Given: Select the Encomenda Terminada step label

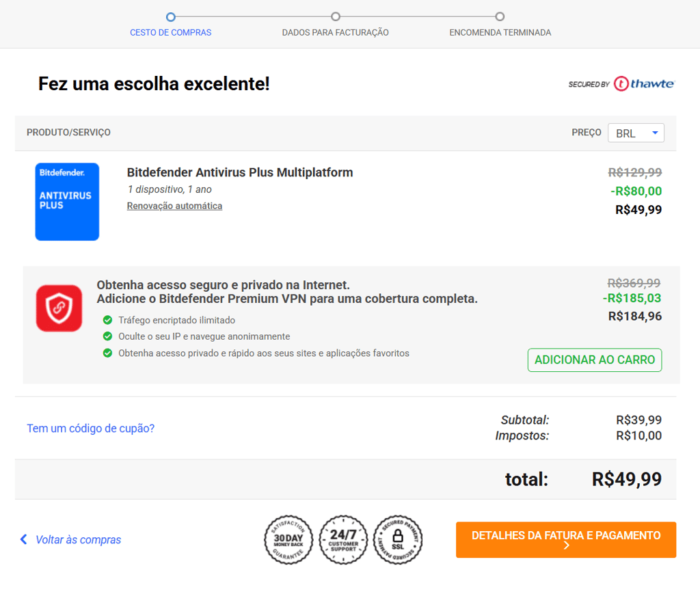Looking at the screenshot, I should [500, 33].
